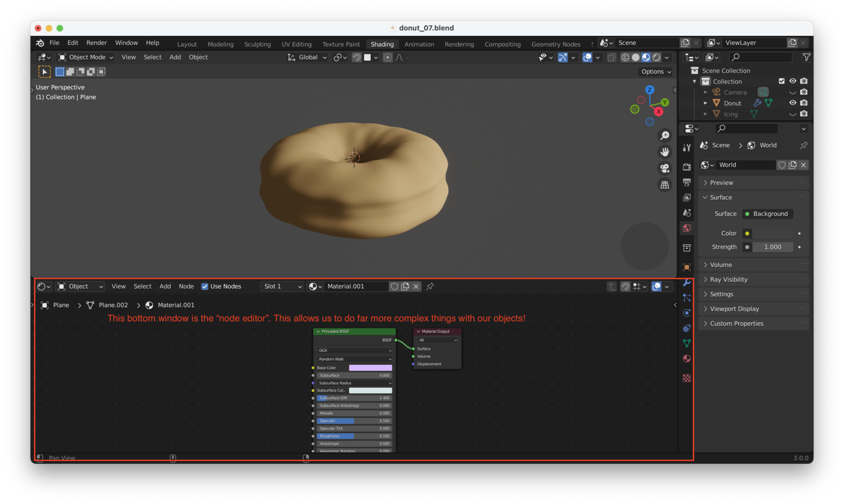The width and height of the screenshot is (844, 504).
Task: Switch to camera view via camera icon
Action: pyautogui.click(x=665, y=168)
